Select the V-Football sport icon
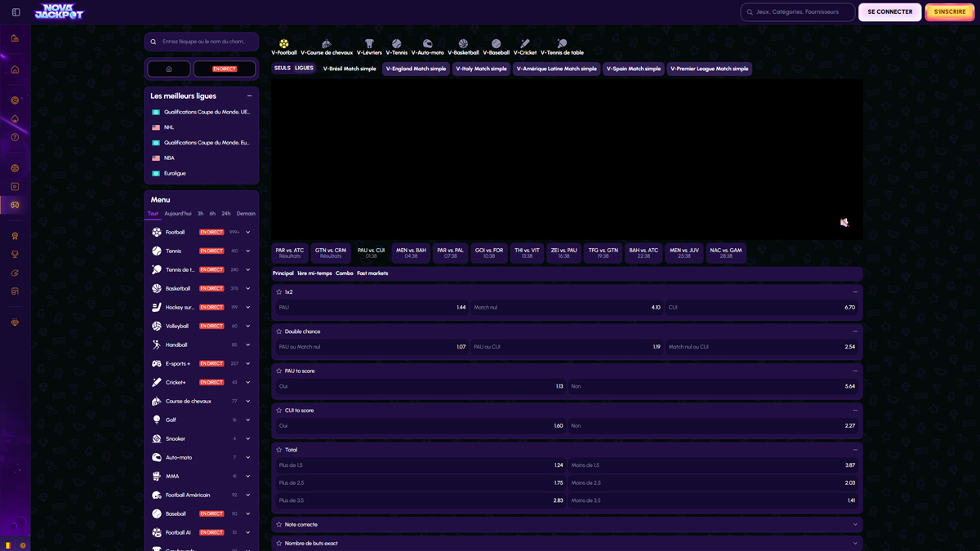This screenshot has width=980, height=551. [283, 42]
